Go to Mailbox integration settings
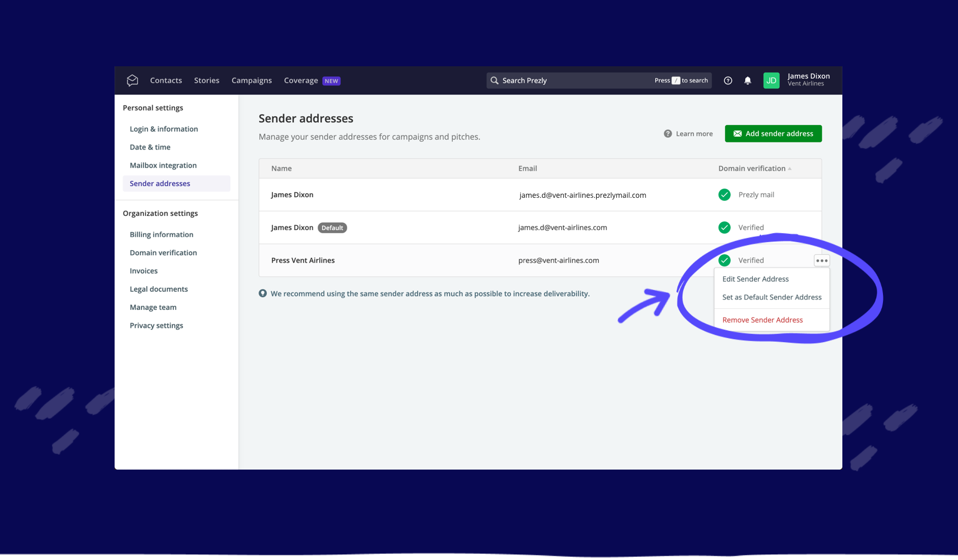 click(x=163, y=165)
